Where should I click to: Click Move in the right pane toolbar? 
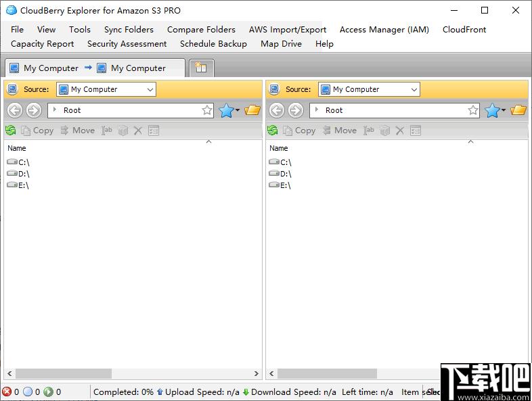pyautogui.click(x=339, y=131)
